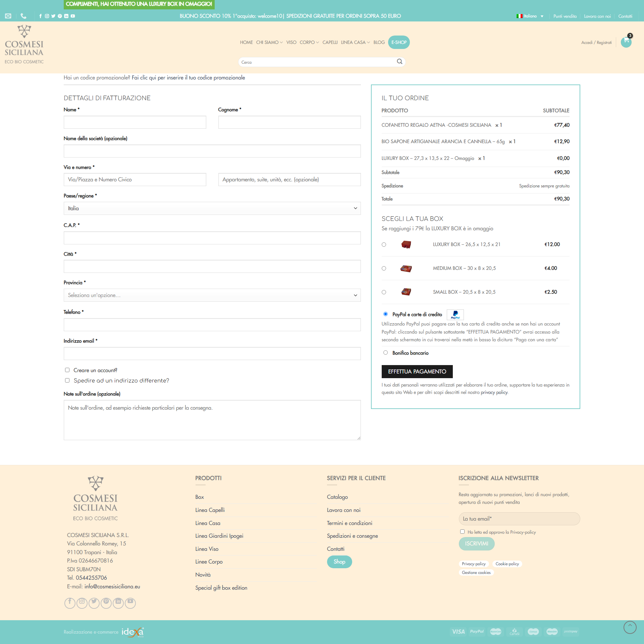Click Luxury Box thumbnail image
644x644 pixels.
coord(406,244)
